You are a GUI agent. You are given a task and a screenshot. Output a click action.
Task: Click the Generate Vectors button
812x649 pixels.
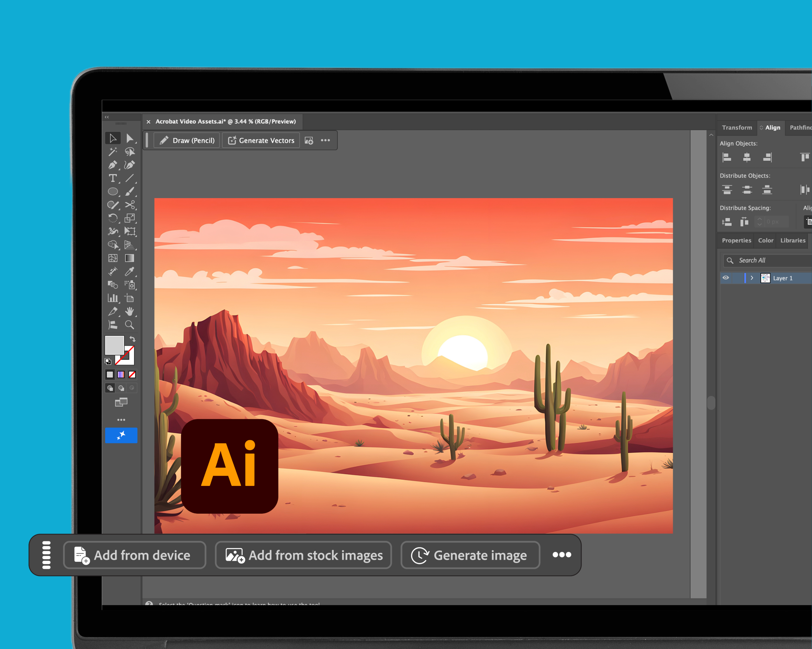[261, 140]
